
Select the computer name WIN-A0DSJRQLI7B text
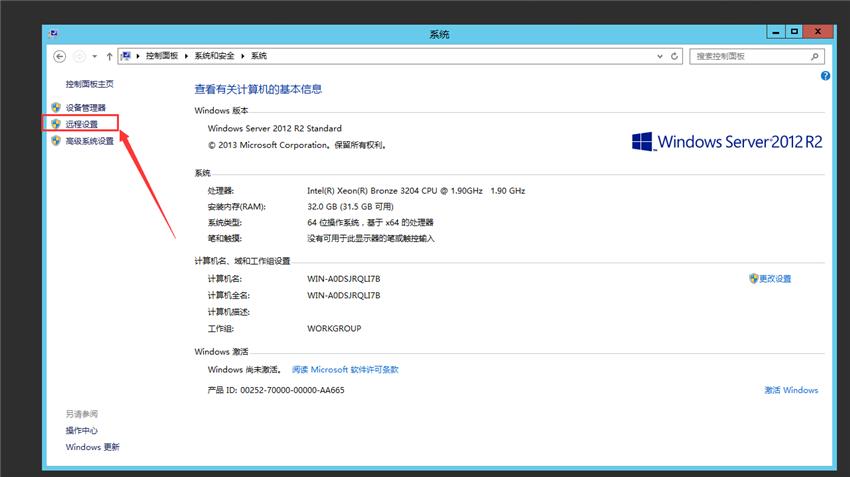pos(344,279)
